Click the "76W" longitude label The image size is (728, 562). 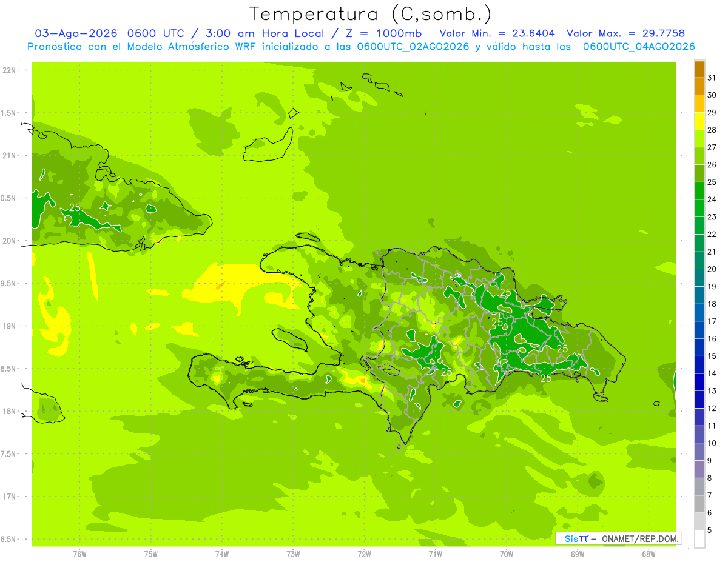point(79,554)
